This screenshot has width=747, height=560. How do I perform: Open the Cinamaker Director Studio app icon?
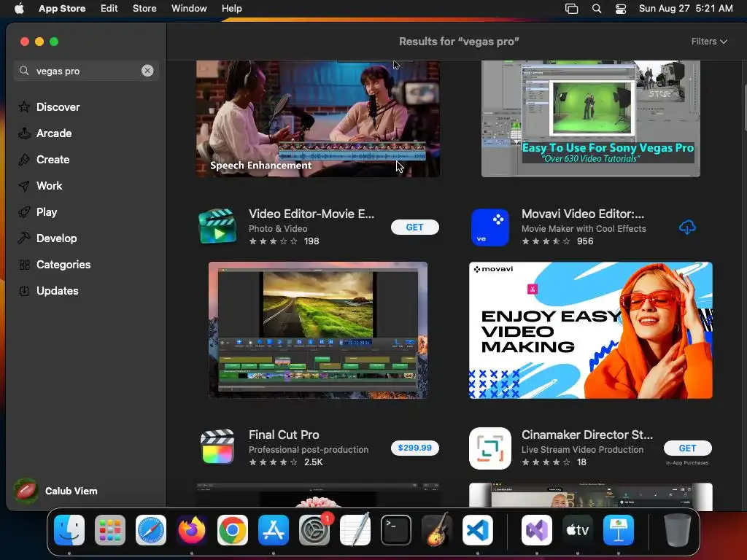pyautogui.click(x=489, y=448)
